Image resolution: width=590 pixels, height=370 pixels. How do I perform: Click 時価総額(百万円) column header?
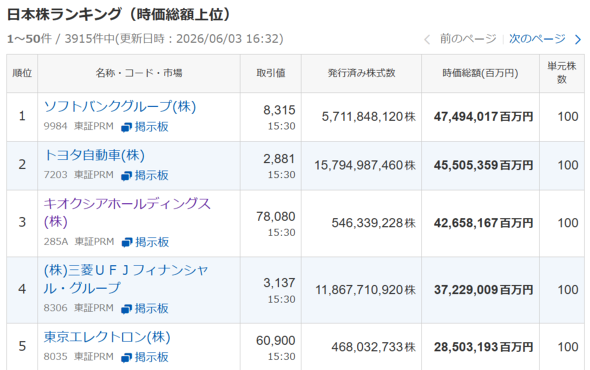point(480,73)
